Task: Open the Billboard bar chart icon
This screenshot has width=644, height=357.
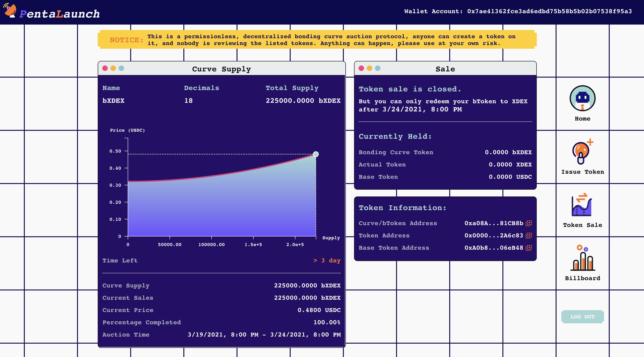Action: [582, 258]
